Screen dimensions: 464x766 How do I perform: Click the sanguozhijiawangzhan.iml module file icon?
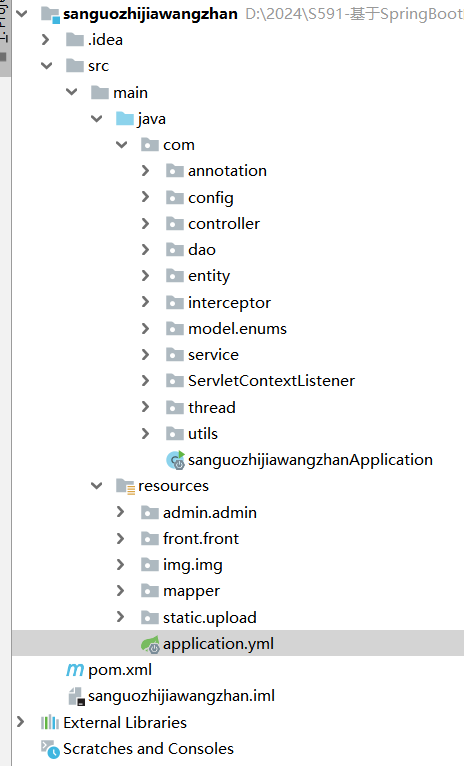76,696
